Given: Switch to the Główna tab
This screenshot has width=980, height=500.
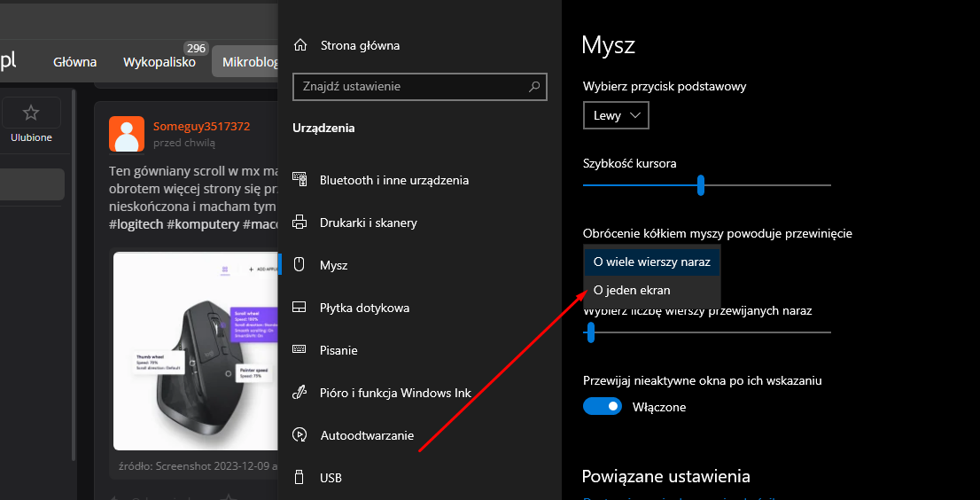Looking at the screenshot, I should pos(75,62).
